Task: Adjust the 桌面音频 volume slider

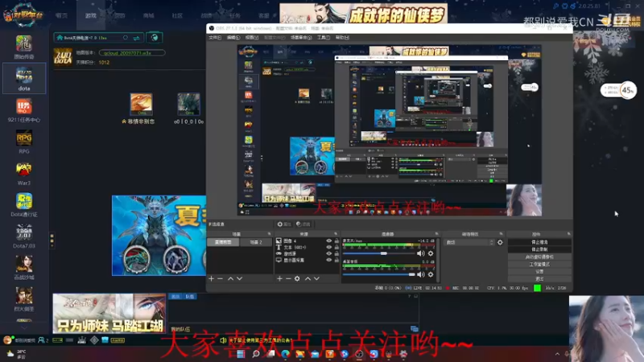Action: tap(378, 274)
